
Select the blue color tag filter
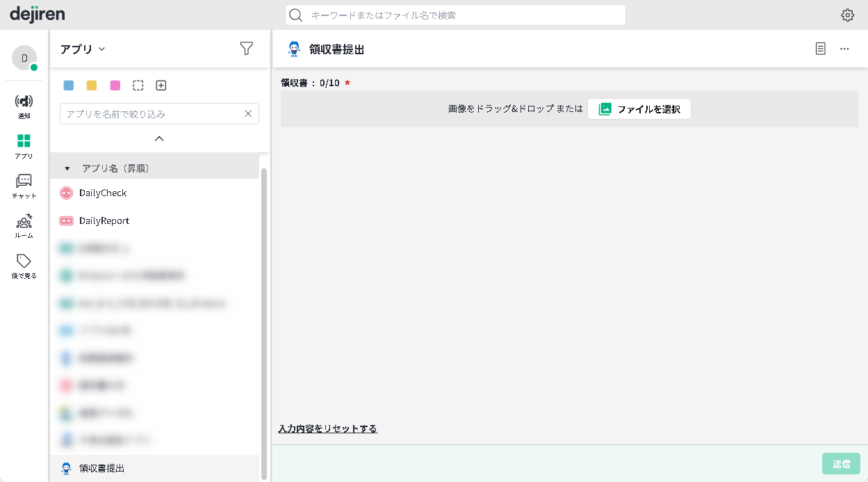coord(69,86)
